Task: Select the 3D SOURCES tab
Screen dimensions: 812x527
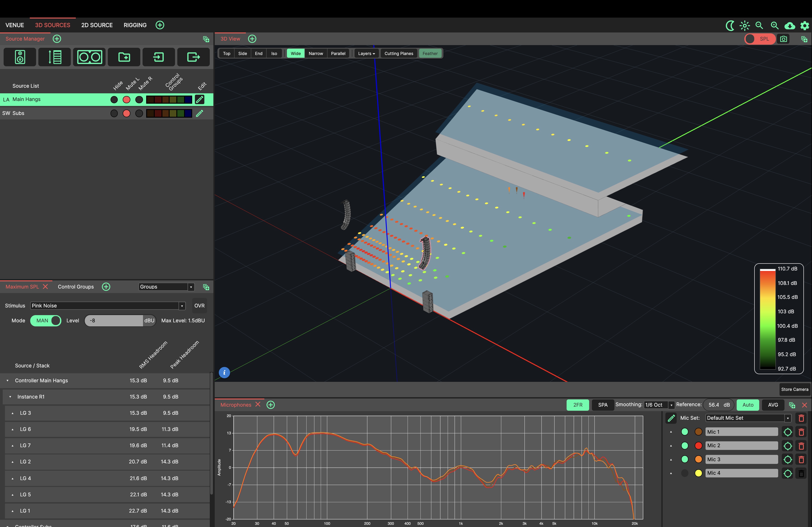Action: coord(53,25)
